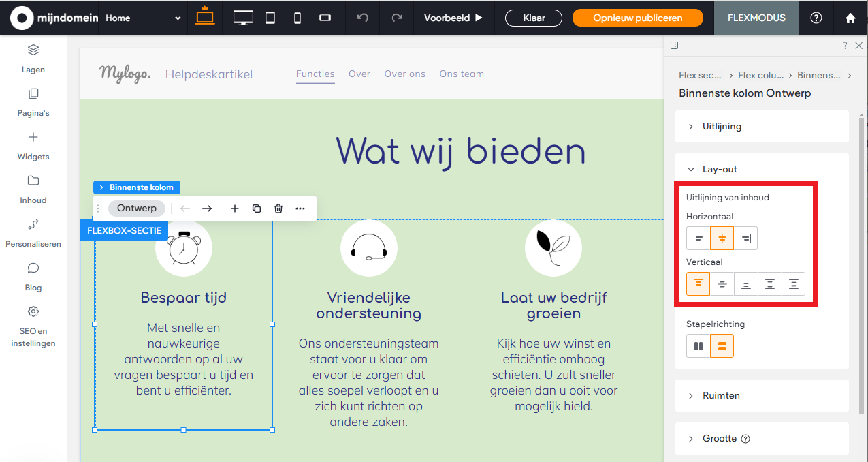Click the Klaar button
This screenshot has height=462, width=868.
533,18
